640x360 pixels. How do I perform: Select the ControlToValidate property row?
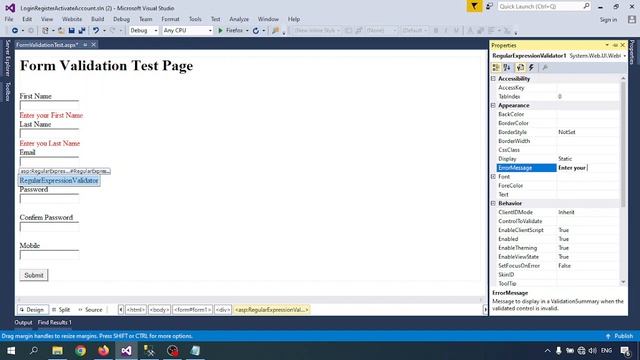tap(558, 221)
